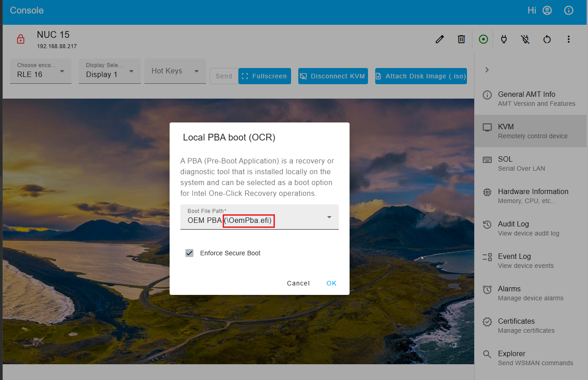Click the plug power on icon

(x=504, y=40)
